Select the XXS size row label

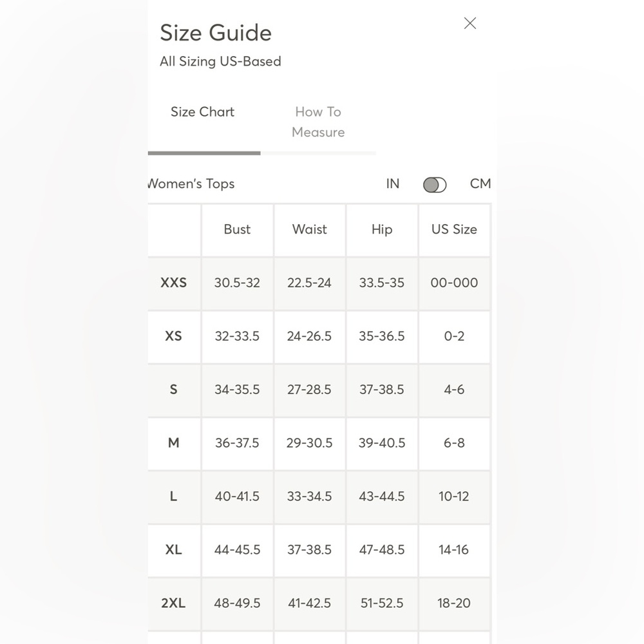[173, 283]
